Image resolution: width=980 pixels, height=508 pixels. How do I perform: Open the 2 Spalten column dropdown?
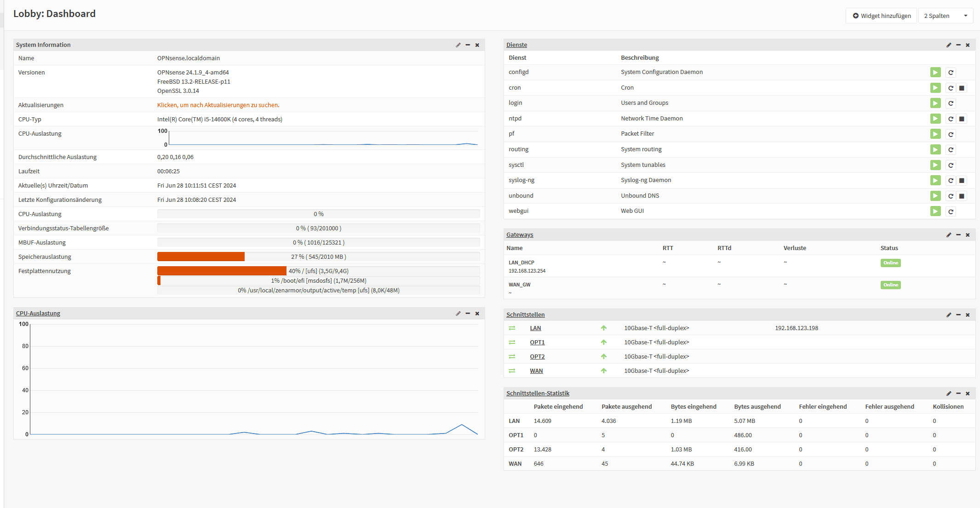(x=946, y=16)
